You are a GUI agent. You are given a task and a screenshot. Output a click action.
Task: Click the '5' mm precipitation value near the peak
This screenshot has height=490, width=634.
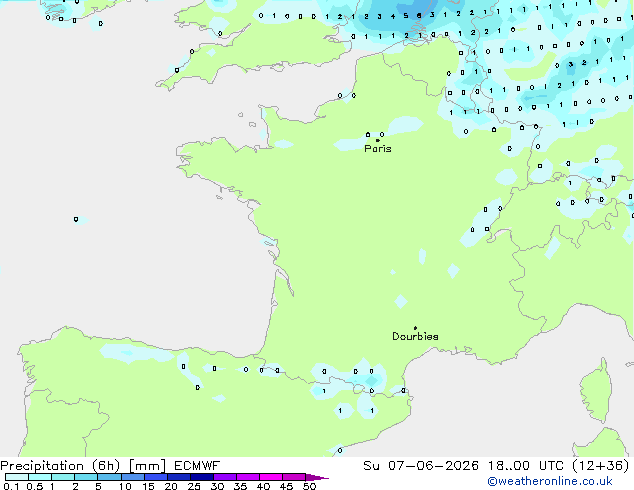point(406,16)
